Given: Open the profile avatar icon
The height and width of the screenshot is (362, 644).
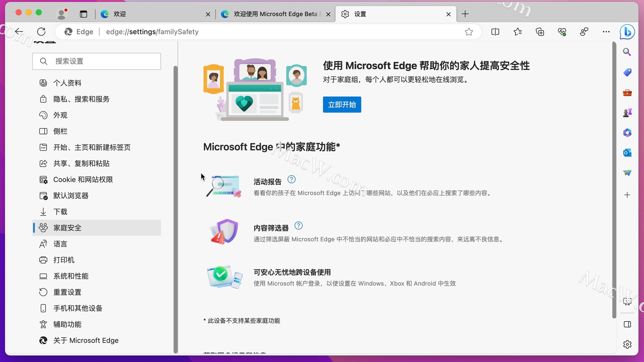Looking at the screenshot, I should click(61, 14).
